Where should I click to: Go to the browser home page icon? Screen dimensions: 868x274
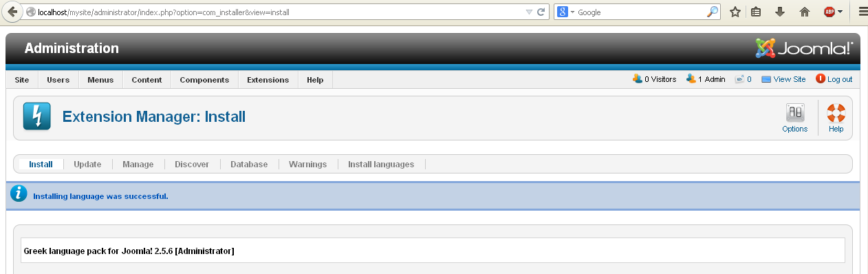(804, 12)
